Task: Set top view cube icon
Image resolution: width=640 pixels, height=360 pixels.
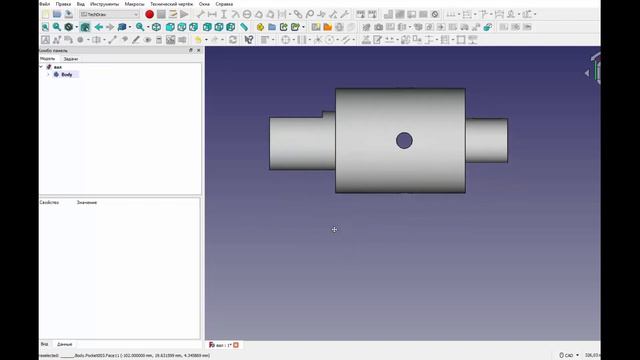Action: click(x=182, y=27)
